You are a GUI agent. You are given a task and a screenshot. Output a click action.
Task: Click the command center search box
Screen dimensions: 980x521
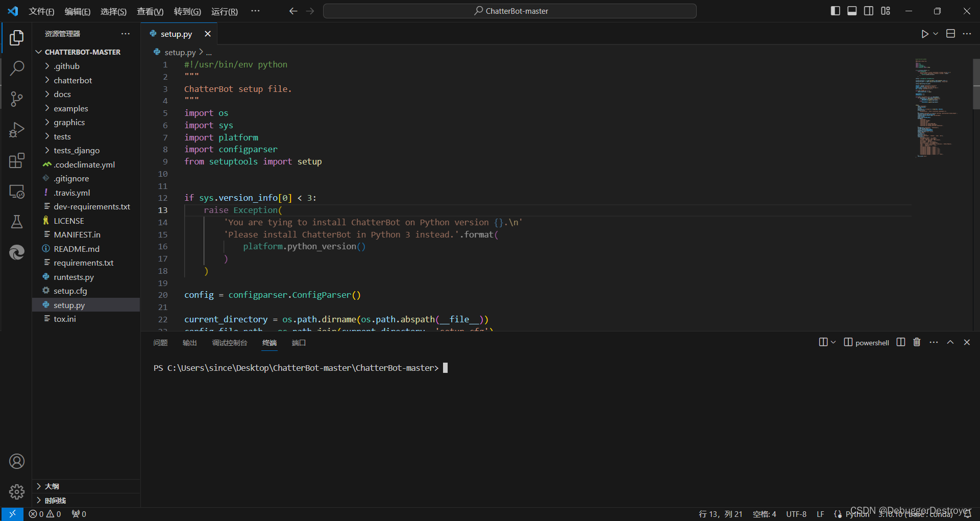510,11
